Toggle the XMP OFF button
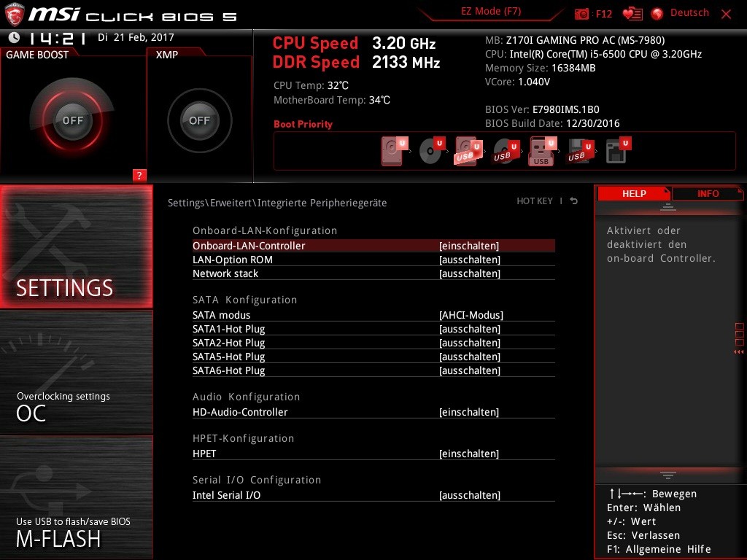747x560 pixels. (x=199, y=120)
